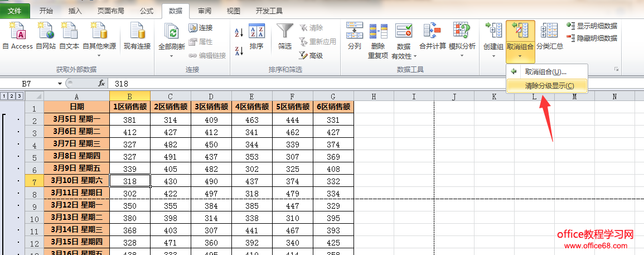
Task: Click cell with value 490
Action: point(211,181)
